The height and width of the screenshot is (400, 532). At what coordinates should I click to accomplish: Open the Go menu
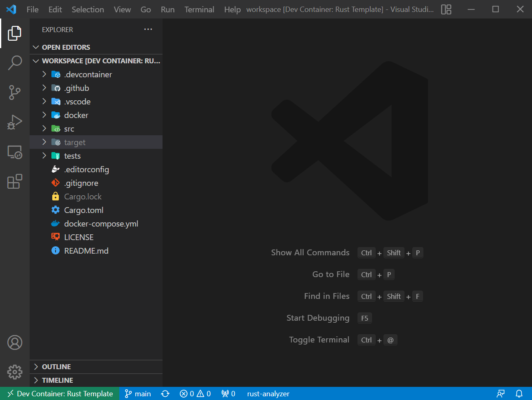146,9
